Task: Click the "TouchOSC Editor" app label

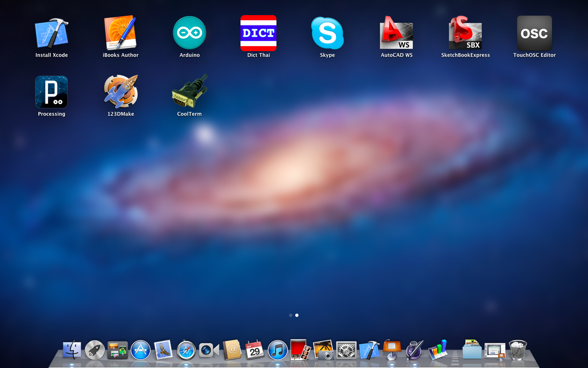Action: 535,55
